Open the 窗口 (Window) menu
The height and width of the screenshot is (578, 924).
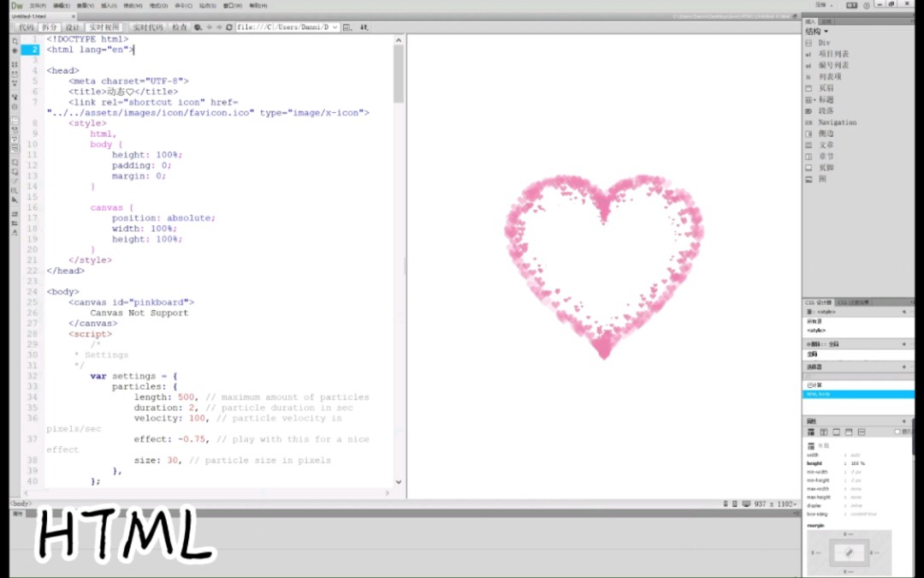pyautogui.click(x=232, y=6)
